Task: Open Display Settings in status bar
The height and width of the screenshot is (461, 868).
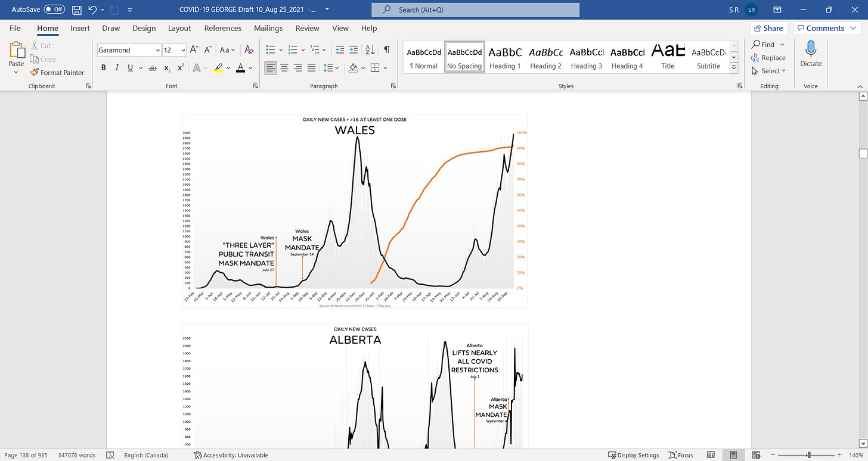Action: [633, 455]
